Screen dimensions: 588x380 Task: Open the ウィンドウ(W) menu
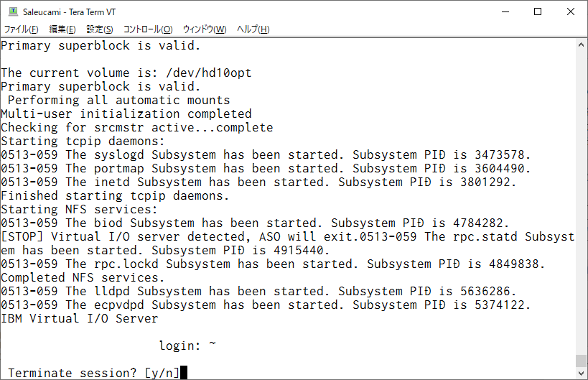coord(205,29)
